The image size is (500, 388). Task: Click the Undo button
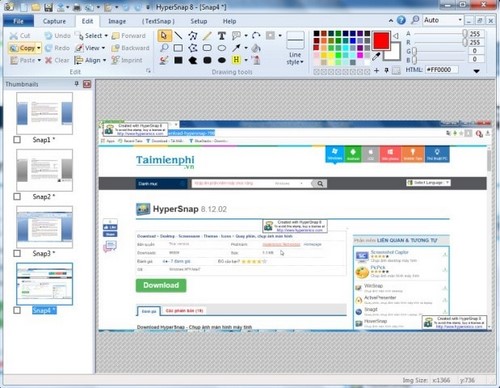57,36
